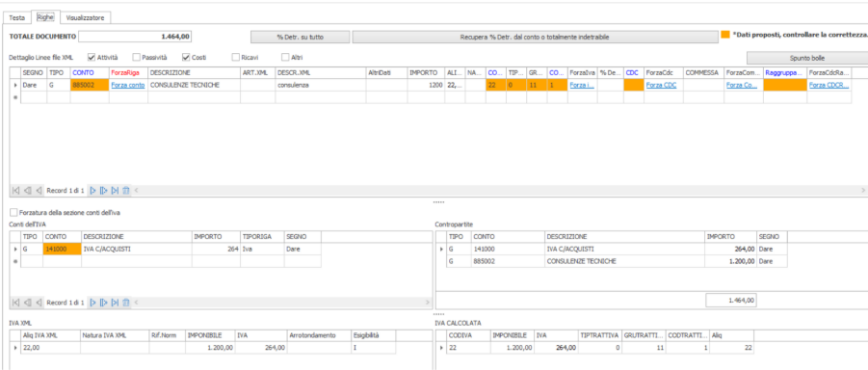Go to last record in XML lines grid
Image resolution: width=868 pixels, height=370 pixels.
click(115, 191)
